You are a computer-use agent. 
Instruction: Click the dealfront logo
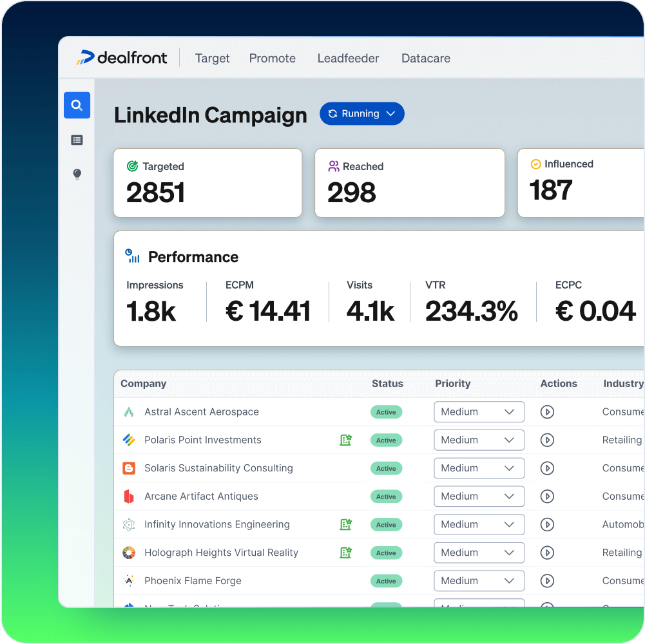(122, 57)
